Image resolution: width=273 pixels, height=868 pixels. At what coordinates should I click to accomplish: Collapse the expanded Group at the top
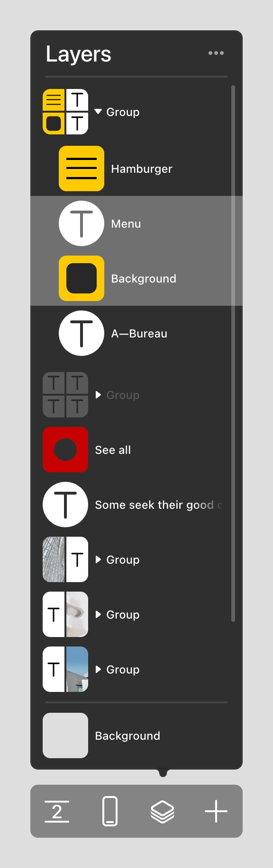pyautogui.click(x=99, y=112)
